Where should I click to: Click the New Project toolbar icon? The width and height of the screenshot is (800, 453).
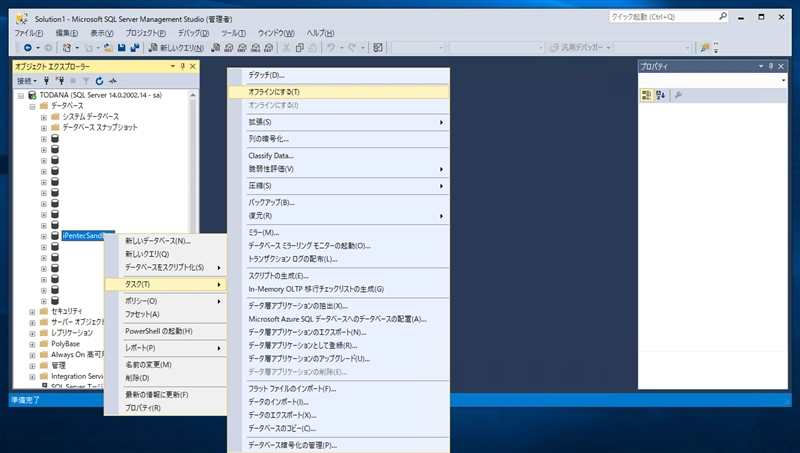[66, 47]
